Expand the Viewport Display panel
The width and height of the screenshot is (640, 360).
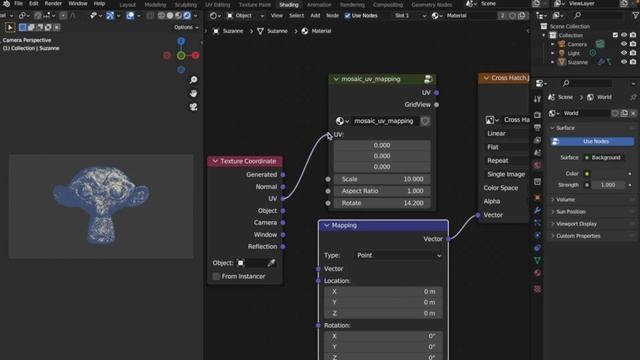point(576,224)
